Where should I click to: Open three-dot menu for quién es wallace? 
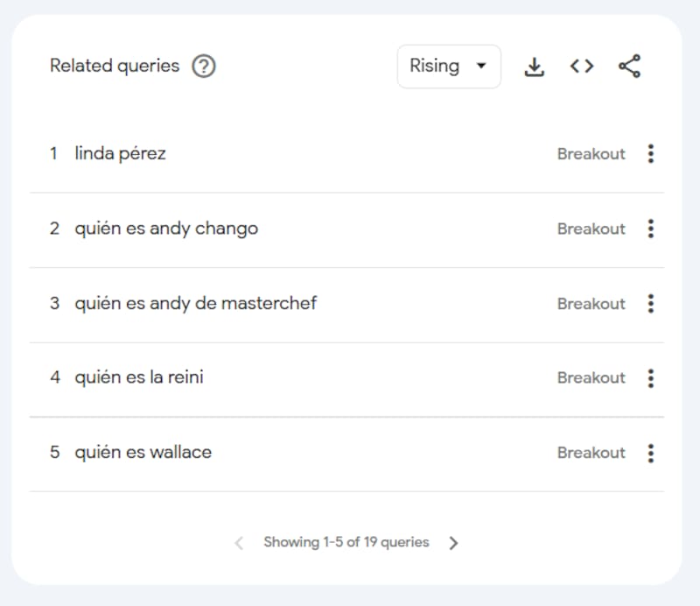(x=650, y=453)
